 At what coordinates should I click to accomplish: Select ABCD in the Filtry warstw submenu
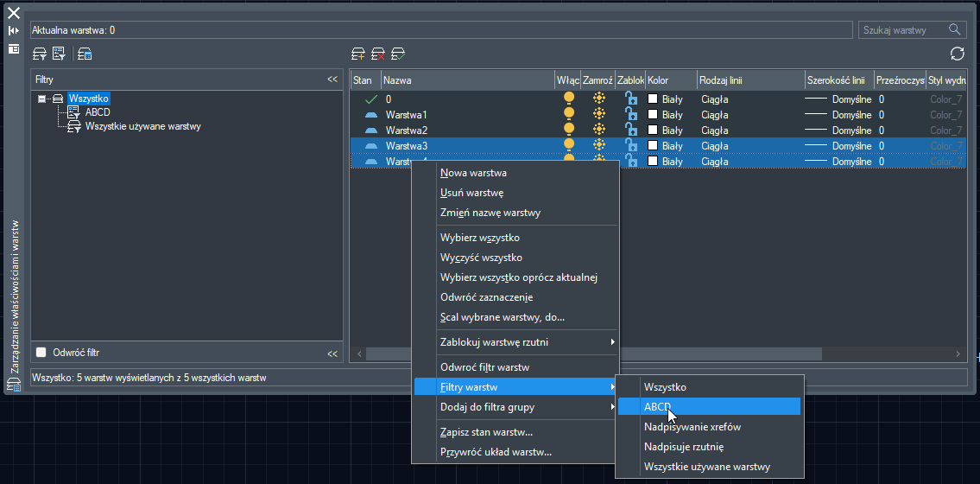(x=709, y=406)
